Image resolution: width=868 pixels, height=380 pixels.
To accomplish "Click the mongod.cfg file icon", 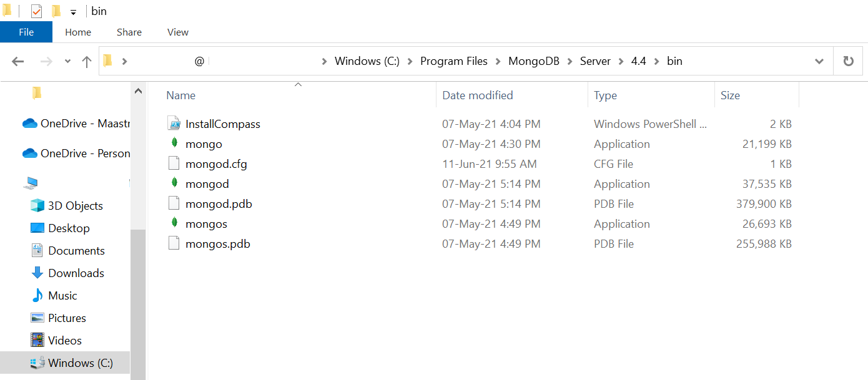I will click(x=174, y=163).
